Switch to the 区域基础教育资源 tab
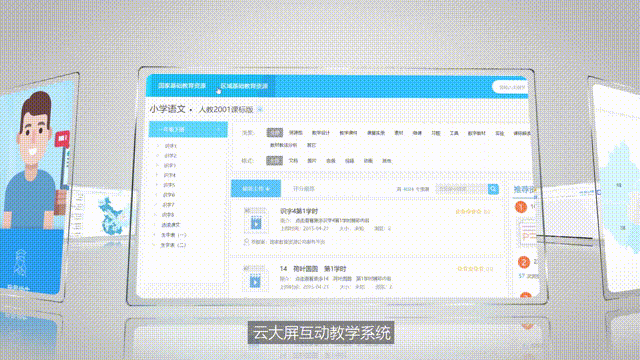Viewport: 640px width, 360px height. coord(244,86)
